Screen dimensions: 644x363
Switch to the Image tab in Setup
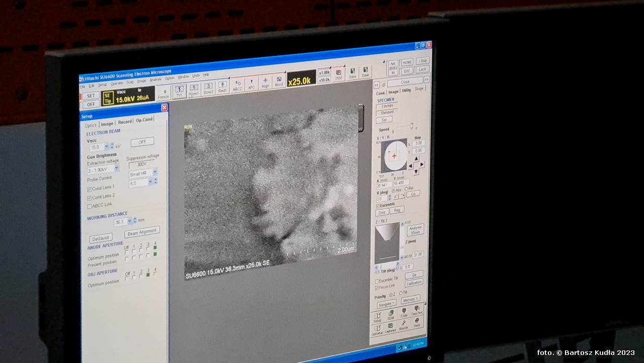tap(107, 124)
